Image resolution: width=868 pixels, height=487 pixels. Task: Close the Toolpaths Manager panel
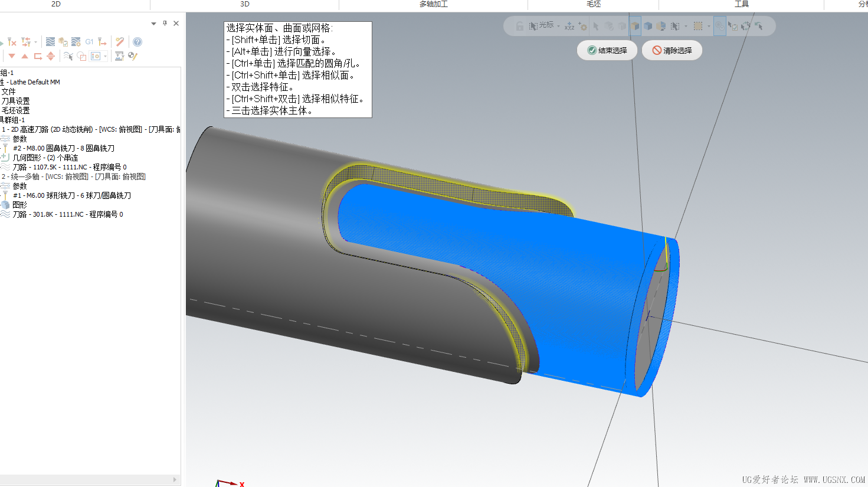[176, 24]
